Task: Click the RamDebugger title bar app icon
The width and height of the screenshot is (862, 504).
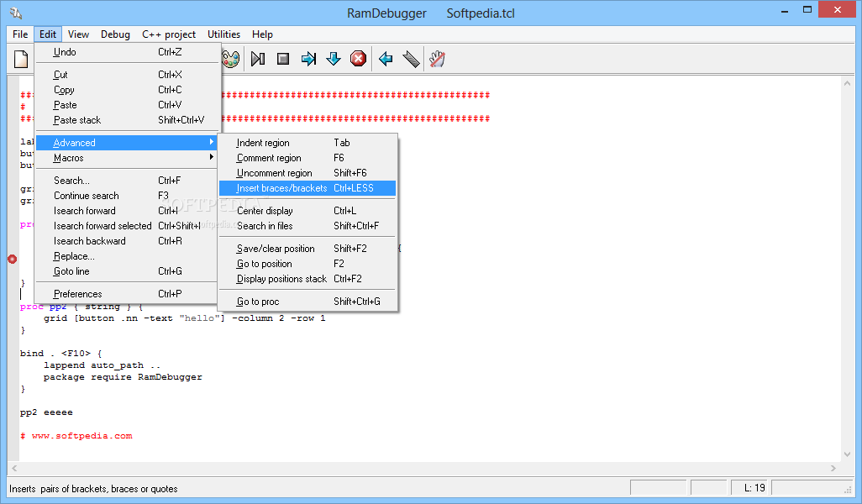Action: (x=15, y=13)
